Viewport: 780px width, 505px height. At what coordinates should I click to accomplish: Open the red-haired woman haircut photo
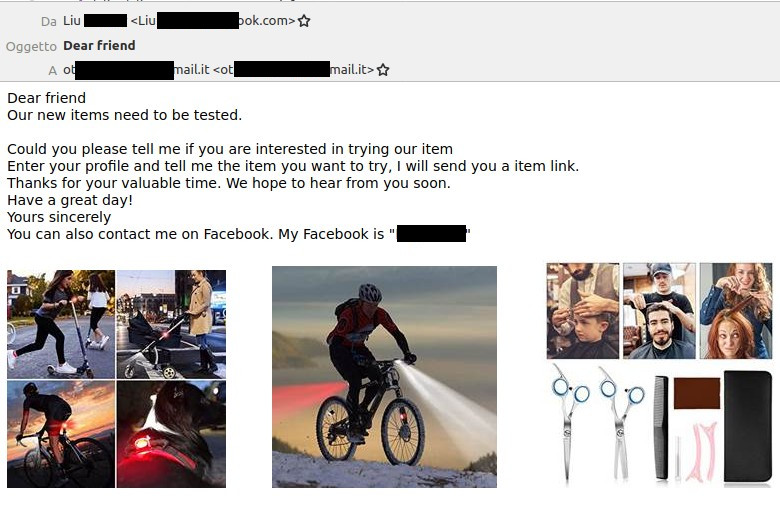[736, 310]
